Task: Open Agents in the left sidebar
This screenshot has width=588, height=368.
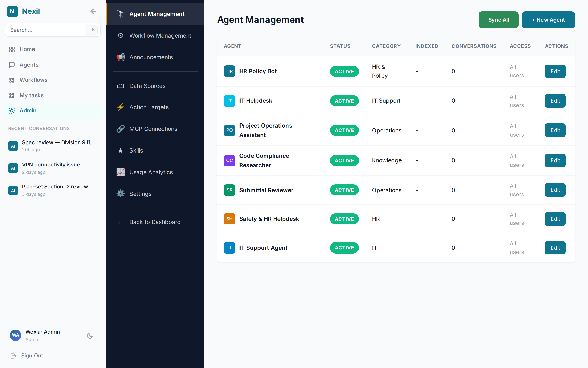Action: [x=52, y=65]
